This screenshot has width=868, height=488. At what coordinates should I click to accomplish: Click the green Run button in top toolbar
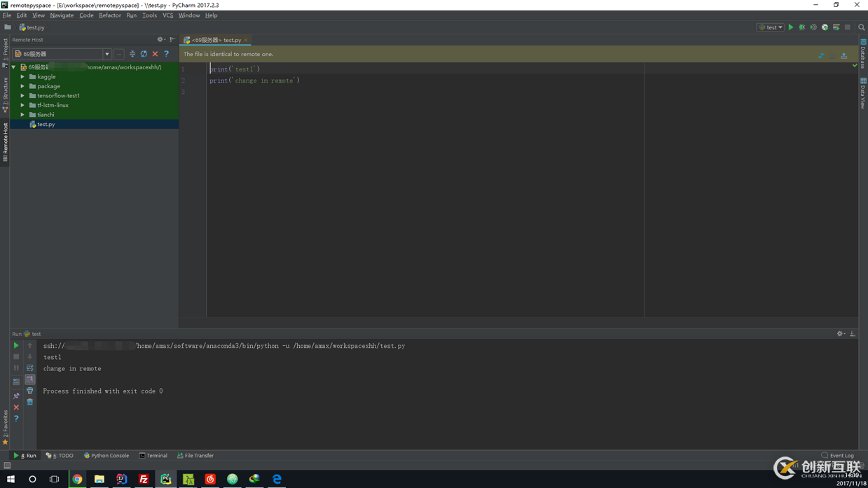(791, 27)
